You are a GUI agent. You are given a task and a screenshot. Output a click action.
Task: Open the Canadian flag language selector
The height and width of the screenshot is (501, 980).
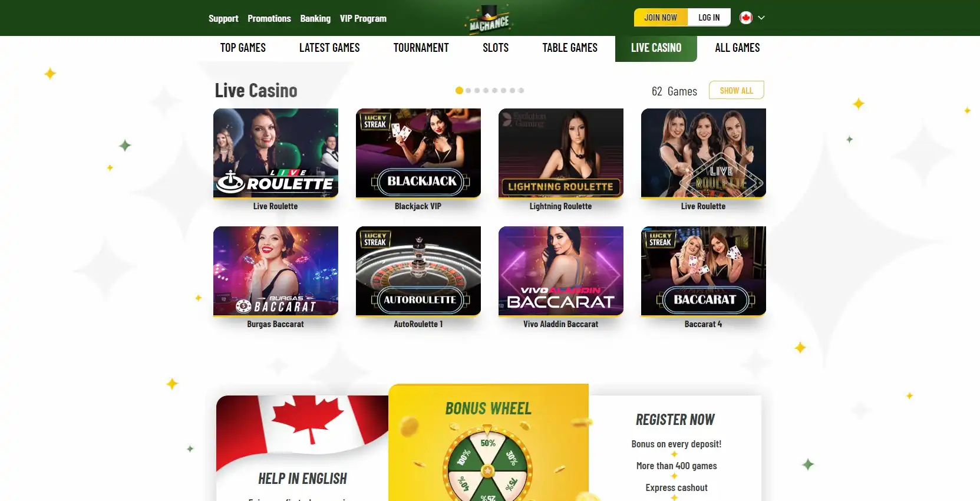click(x=746, y=18)
